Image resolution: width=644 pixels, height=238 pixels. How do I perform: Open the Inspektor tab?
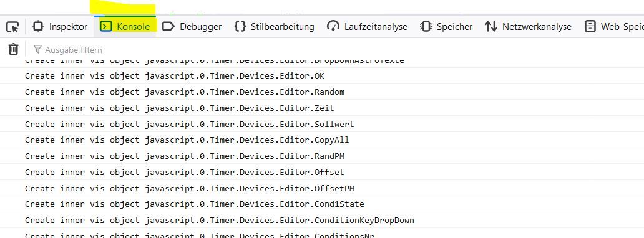coord(60,27)
